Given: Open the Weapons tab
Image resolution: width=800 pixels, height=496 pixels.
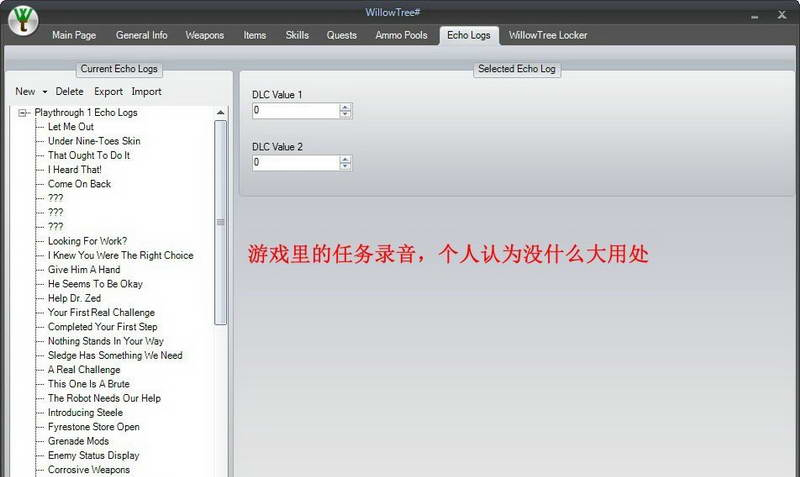Looking at the screenshot, I should tap(205, 35).
